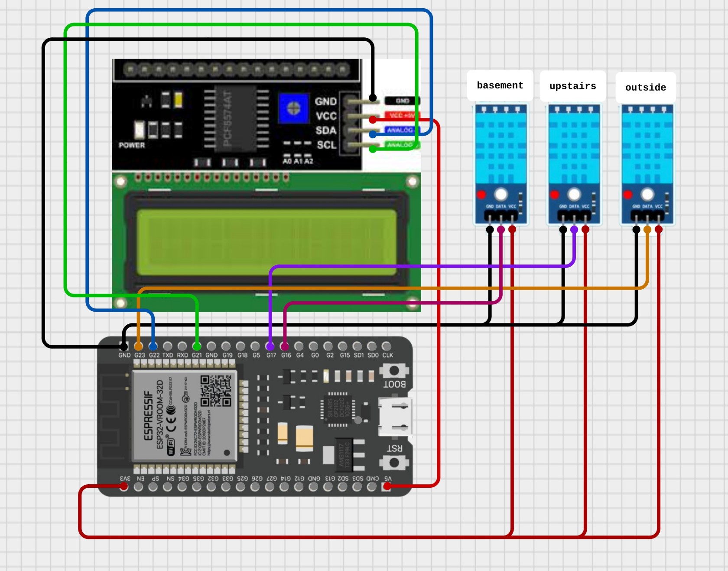Click the LCD backpack GND pin
This screenshot has height=571, width=728.
(373, 98)
